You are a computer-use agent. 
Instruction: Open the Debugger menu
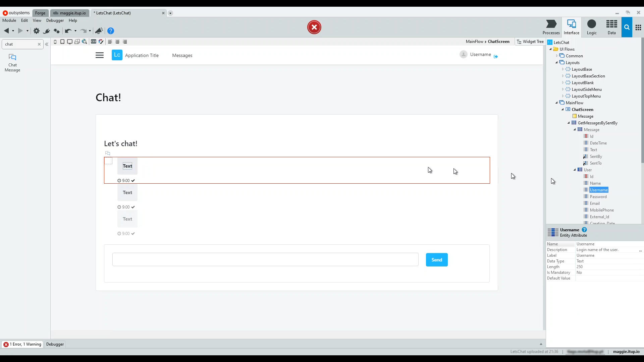coord(55,20)
